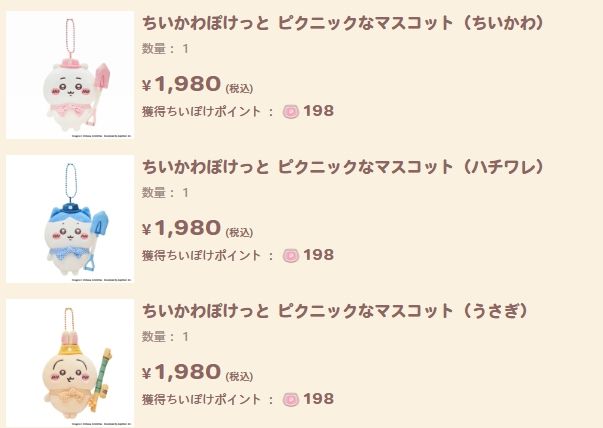Click the ¥1,980 price of the うさぎ mascot

point(182,372)
